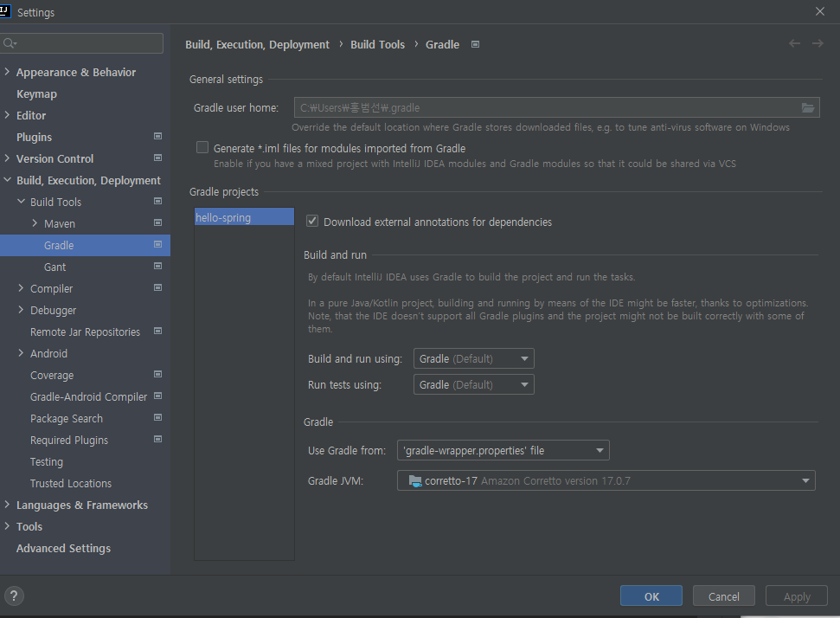Click the IntelliJ logo in the title bar

coord(4,10)
